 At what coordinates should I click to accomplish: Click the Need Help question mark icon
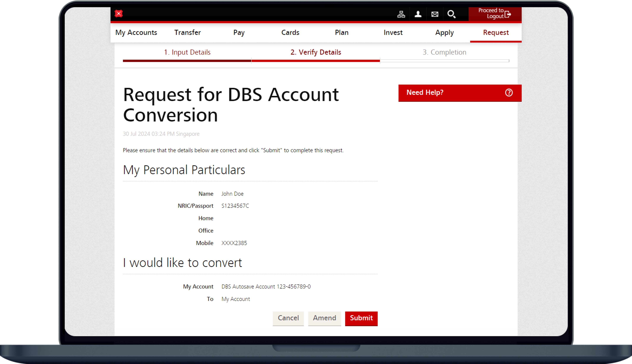[509, 93]
